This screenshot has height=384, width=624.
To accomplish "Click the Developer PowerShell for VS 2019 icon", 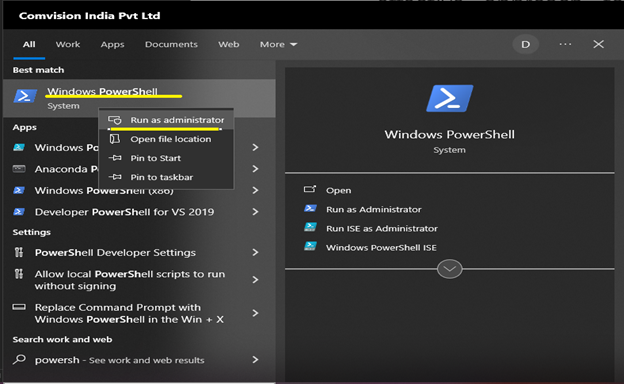I will pyautogui.click(x=19, y=212).
